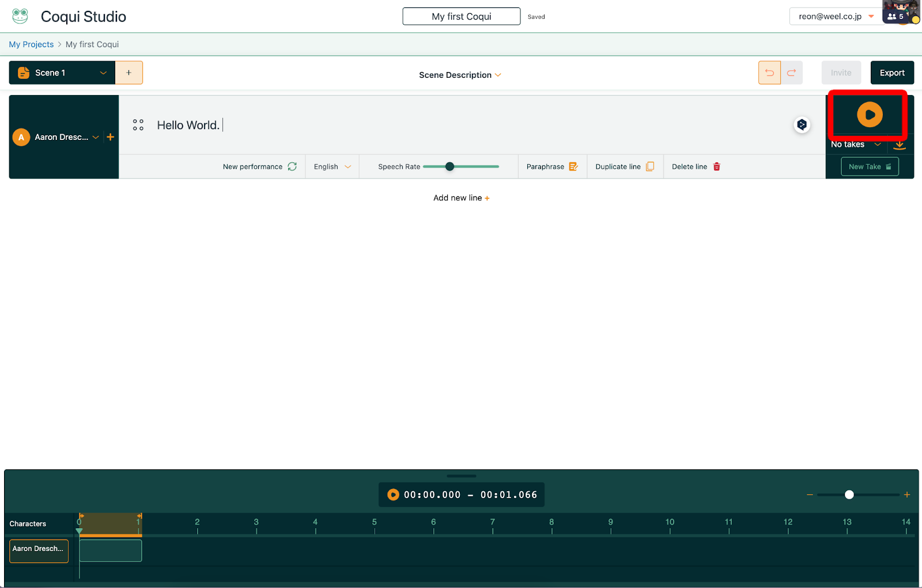Image resolution: width=922 pixels, height=588 pixels.
Task: Select the audio clip block in timeline
Action: click(111, 551)
